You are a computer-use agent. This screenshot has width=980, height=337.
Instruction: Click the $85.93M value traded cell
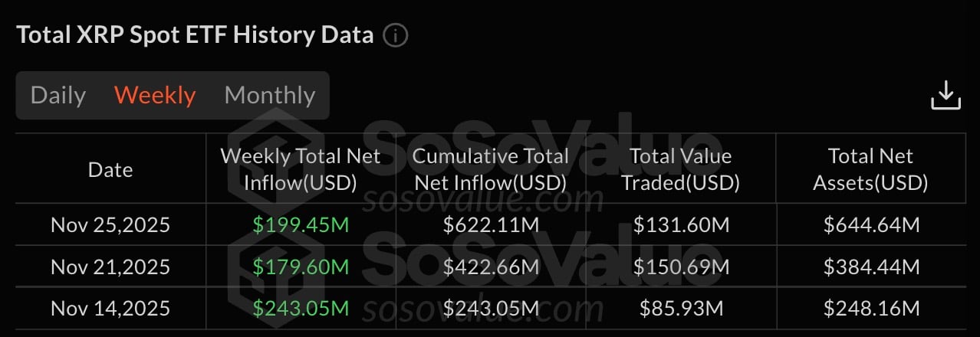pyautogui.click(x=680, y=309)
